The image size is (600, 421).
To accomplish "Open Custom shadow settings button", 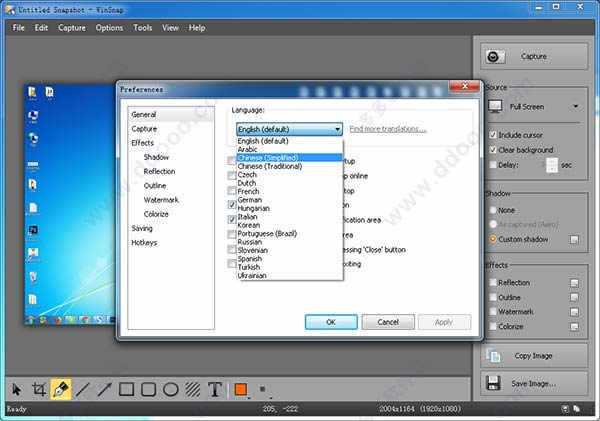I will point(574,240).
